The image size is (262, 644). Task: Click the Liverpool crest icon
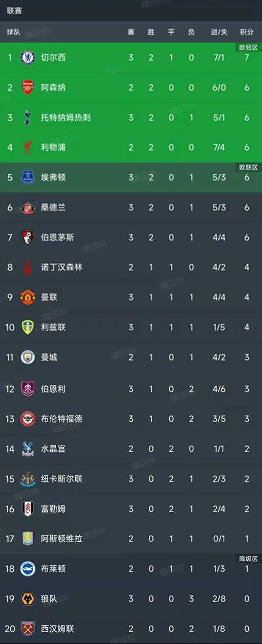tap(27, 148)
